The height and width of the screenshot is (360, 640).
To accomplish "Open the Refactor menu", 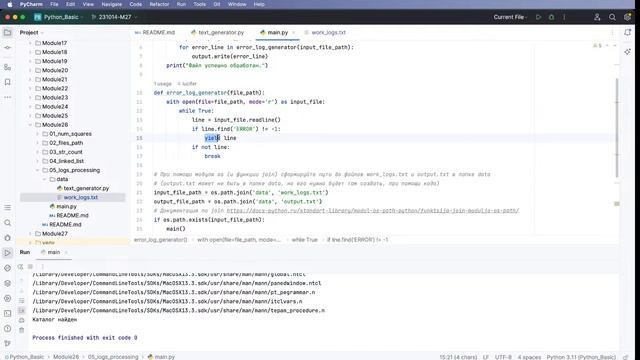I will tap(159, 4).
